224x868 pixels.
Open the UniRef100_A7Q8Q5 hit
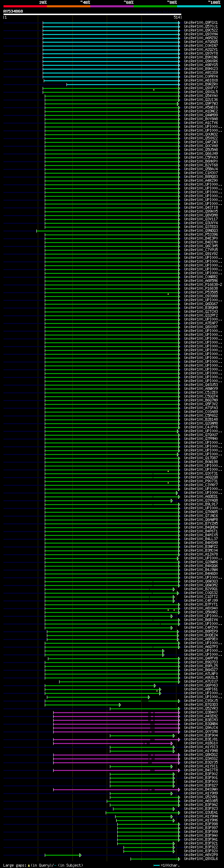pyautogui.click(x=201, y=42)
